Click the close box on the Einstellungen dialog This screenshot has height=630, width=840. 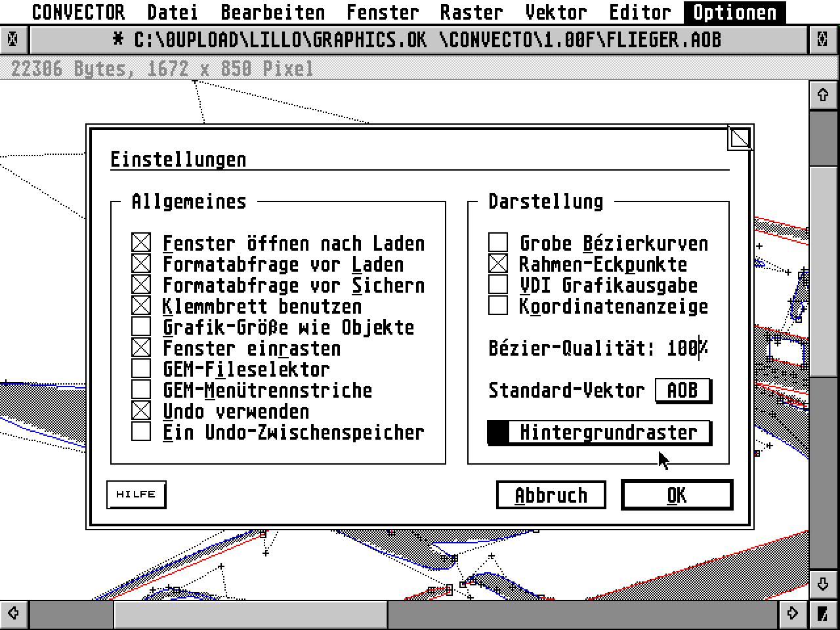coord(740,138)
